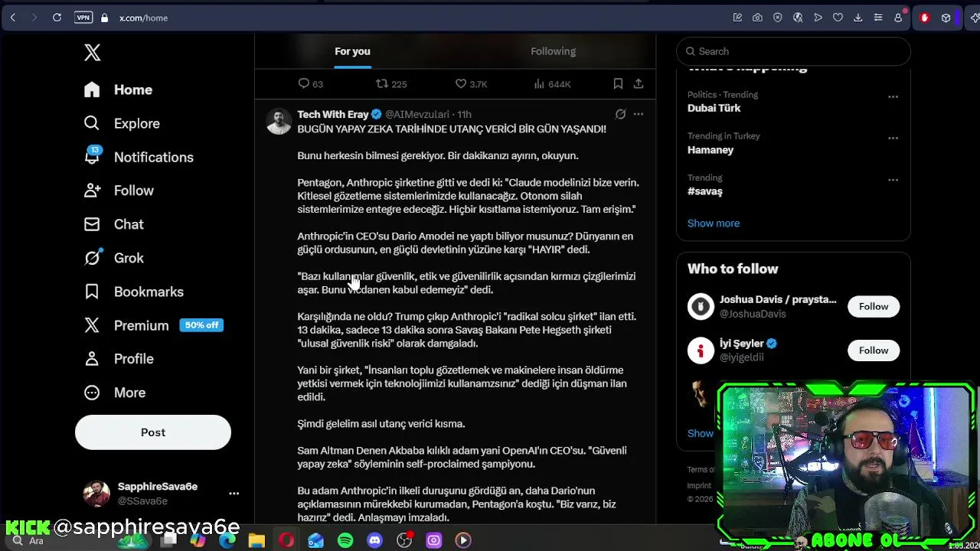Open the extensions cube icon
Viewport: 980px width, 551px height.
click(946, 18)
